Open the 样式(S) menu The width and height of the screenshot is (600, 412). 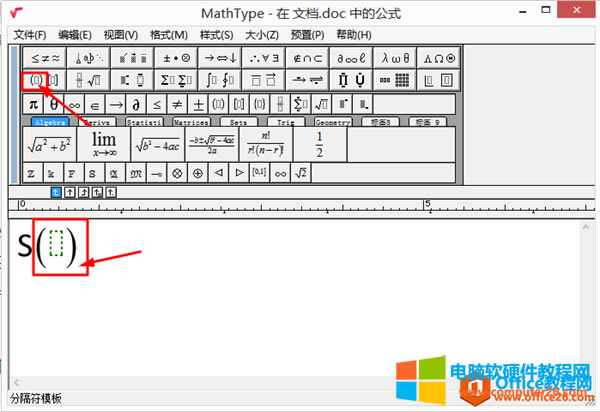[x=216, y=35]
